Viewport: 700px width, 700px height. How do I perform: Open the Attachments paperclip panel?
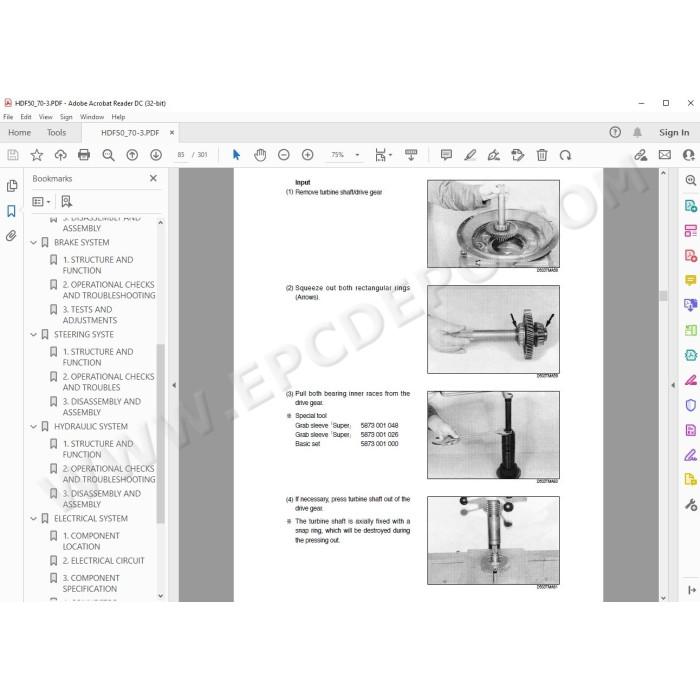11,235
